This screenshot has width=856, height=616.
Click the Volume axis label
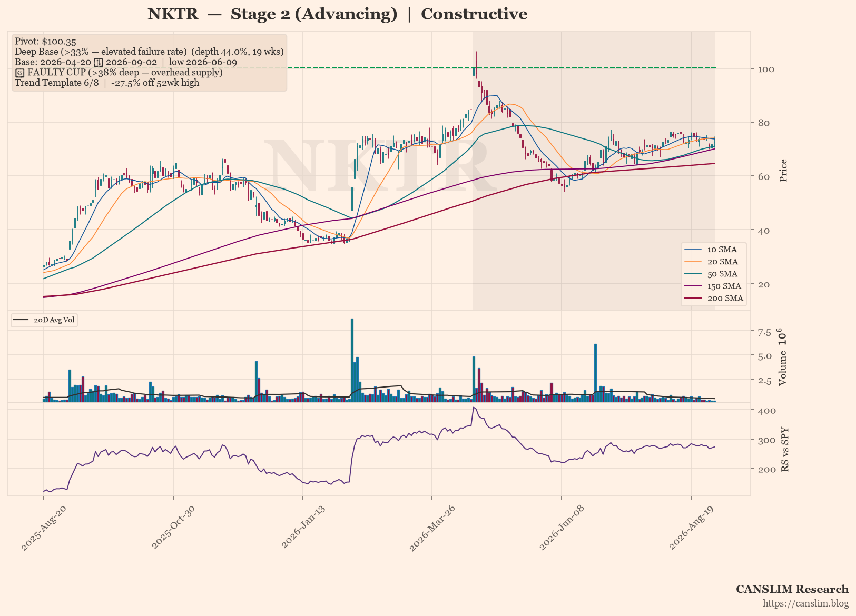(x=782, y=357)
